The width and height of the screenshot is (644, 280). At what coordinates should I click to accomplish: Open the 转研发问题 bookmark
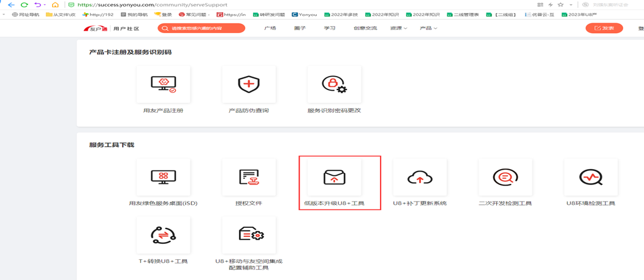click(x=269, y=14)
